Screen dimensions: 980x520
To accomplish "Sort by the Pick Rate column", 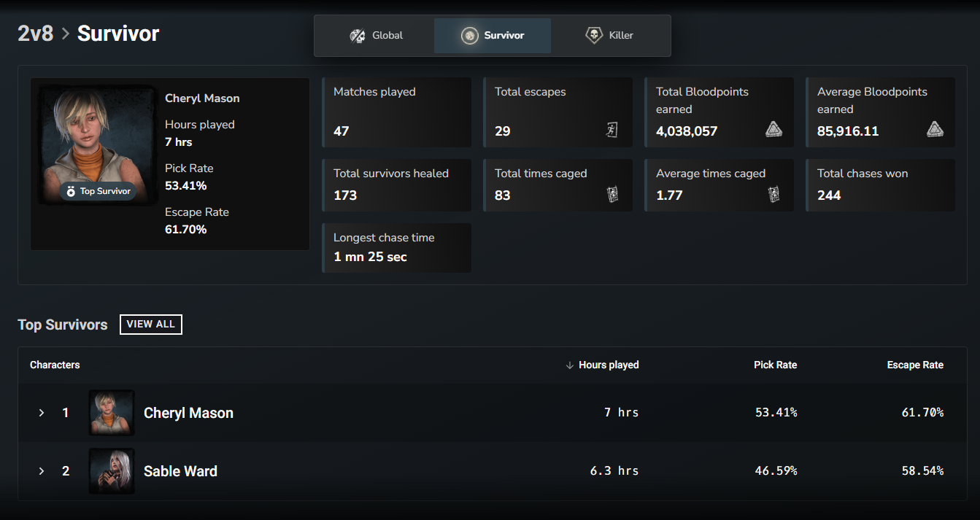I will pyautogui.click(x=775, y=365).
